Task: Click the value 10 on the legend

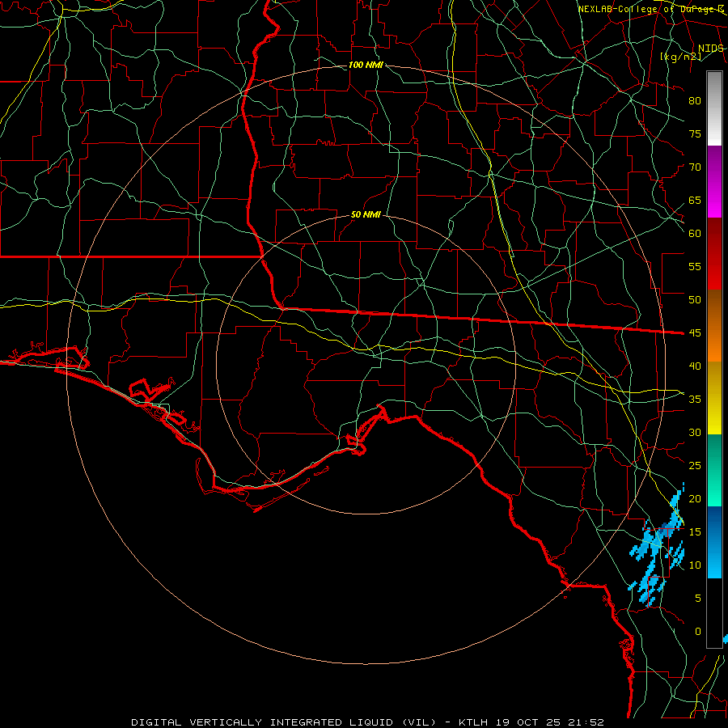Action: [x=695, y=565]
